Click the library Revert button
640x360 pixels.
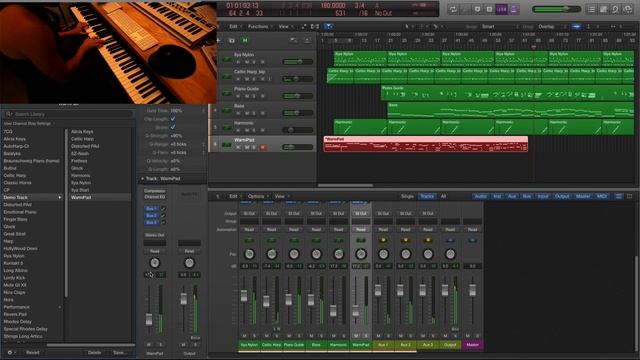click(x=33, y=352)
